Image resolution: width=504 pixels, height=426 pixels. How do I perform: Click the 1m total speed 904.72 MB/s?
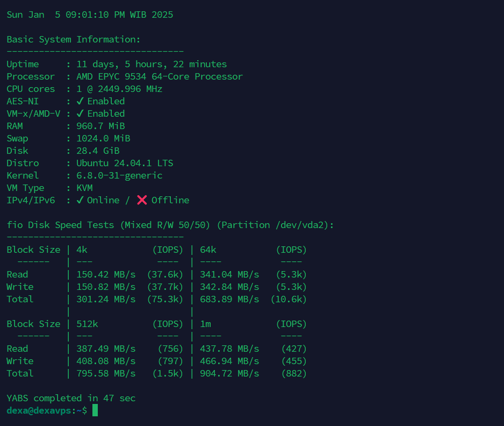point(229,373)
